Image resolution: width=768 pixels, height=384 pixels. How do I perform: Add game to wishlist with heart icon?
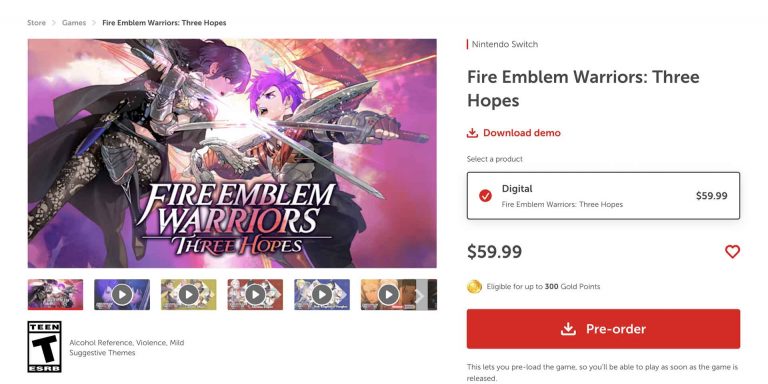[732, 252]
